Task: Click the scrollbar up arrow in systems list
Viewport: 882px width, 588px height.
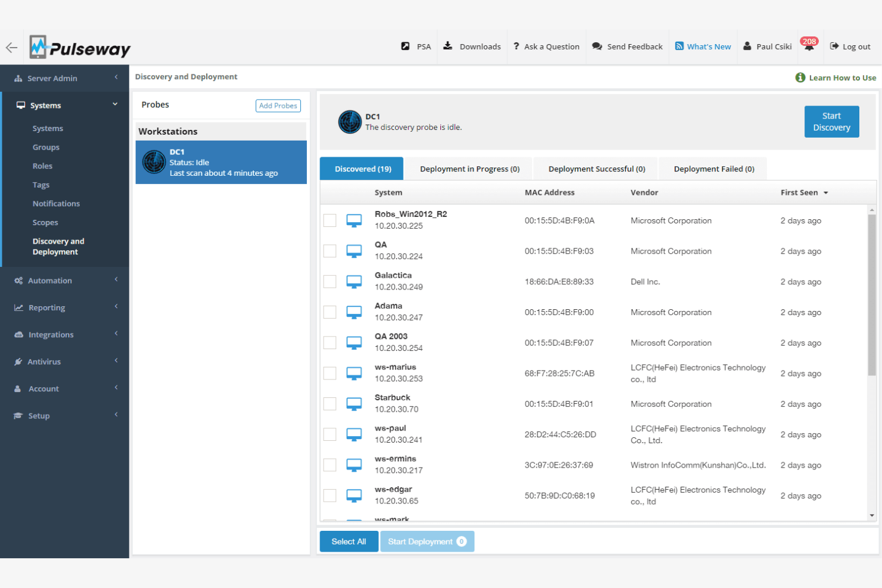Action: pyautogui.click(x=872, y=210)
